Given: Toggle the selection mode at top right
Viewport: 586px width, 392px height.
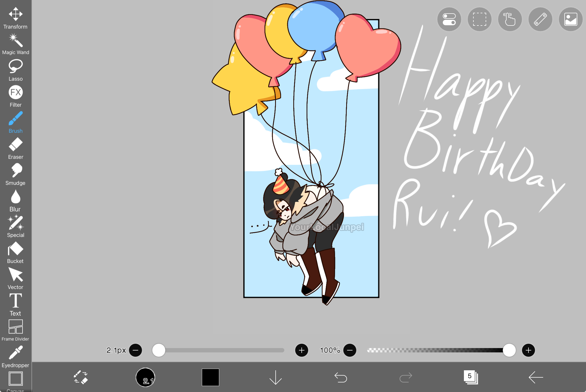Looking at the screenshot, I should pos(479,19).
